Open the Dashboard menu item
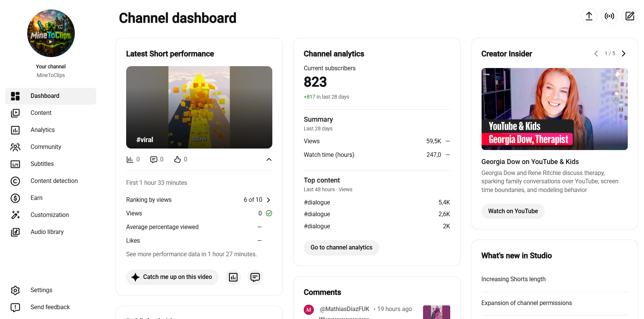Viewport: 644px width, 319px height. (x=51, y=96)
